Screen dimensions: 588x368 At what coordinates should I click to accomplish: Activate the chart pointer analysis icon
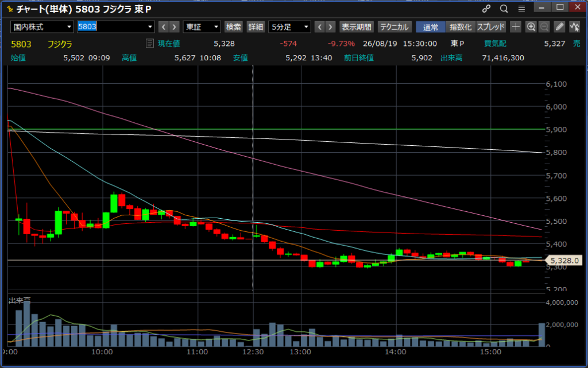[x=574, y=26]
